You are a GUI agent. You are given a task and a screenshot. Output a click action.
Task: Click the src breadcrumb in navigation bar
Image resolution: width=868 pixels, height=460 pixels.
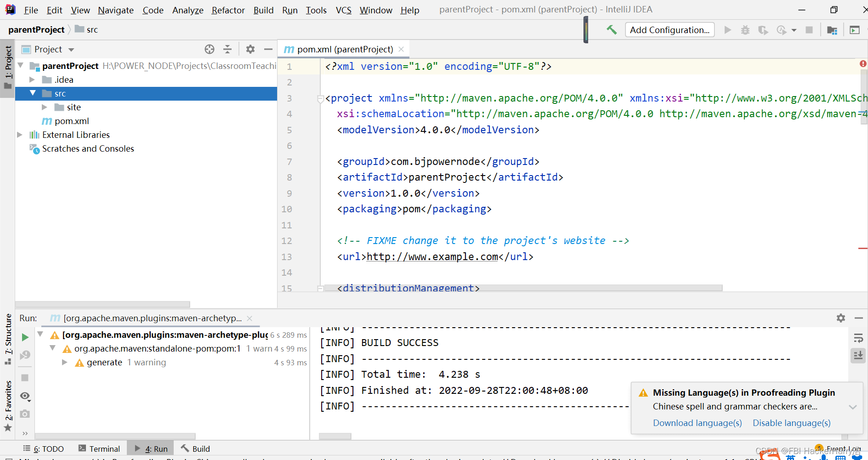click(87, 29)
